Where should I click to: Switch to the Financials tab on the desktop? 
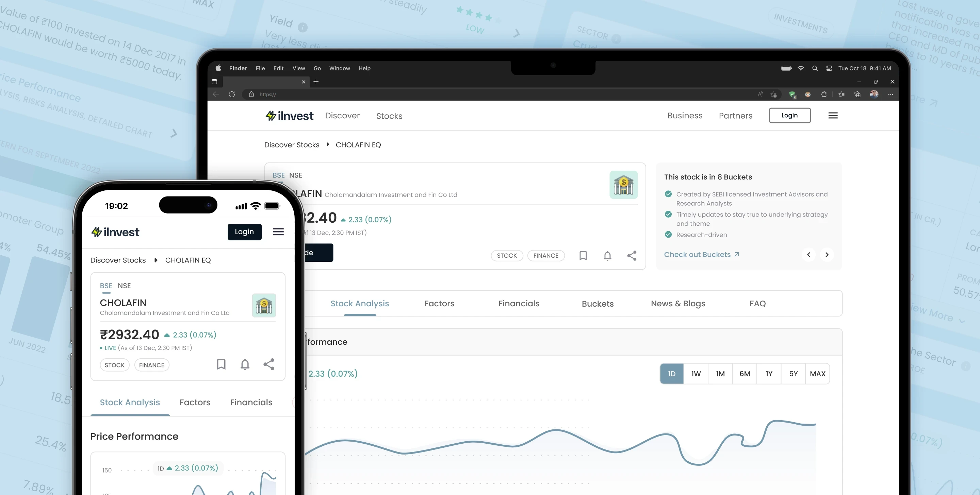pos(519,303)
